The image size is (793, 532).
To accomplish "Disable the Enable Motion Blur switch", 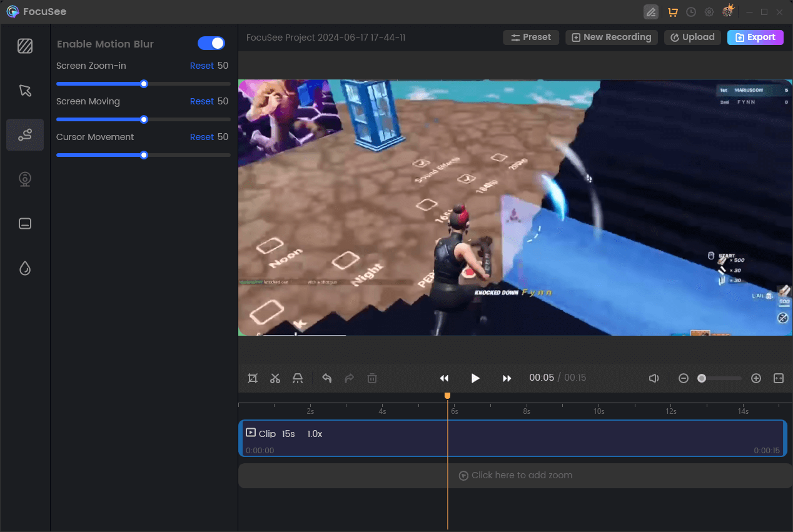I will [x=211, y=43].
